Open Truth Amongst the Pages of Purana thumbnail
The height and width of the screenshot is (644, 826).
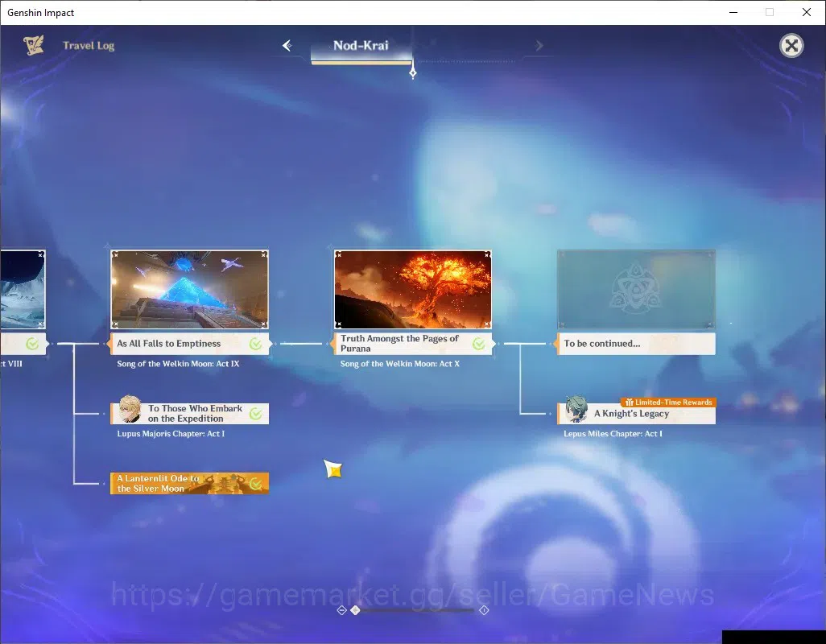413,289
